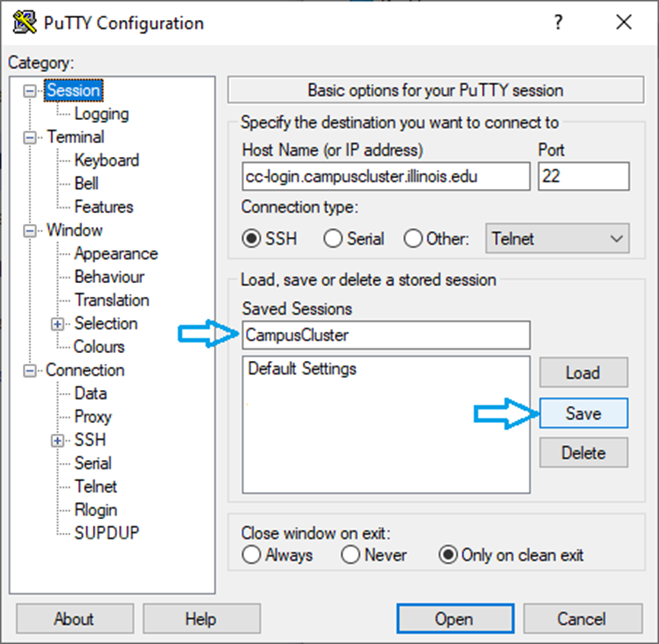Click the PuTTY icon in title bar
This screenshot has height=644, width=659.
tap(24, 23)
